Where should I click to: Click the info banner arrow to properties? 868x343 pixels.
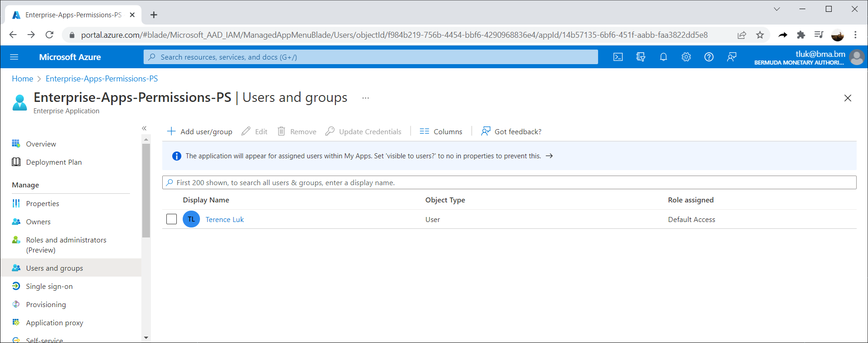tap(549, 156)
